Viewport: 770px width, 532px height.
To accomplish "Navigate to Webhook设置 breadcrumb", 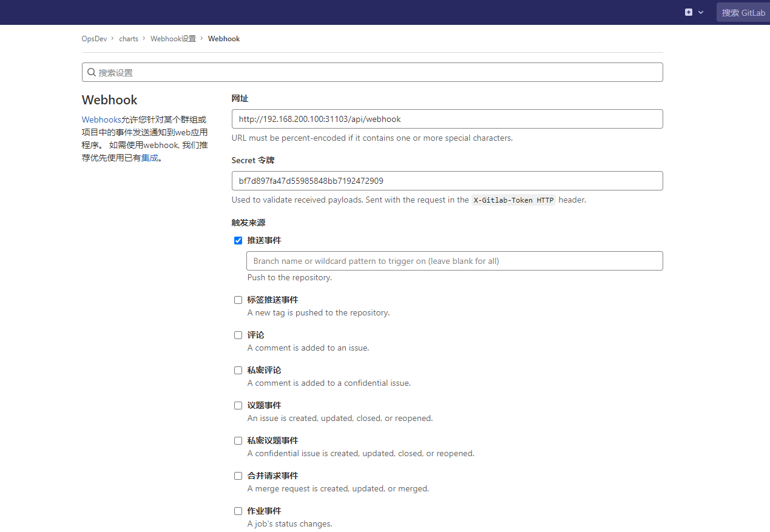I will click(173, 39).
